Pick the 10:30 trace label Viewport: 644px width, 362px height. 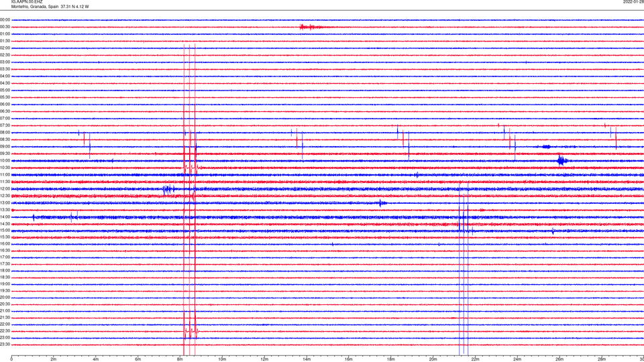click(x=5, y=168)
